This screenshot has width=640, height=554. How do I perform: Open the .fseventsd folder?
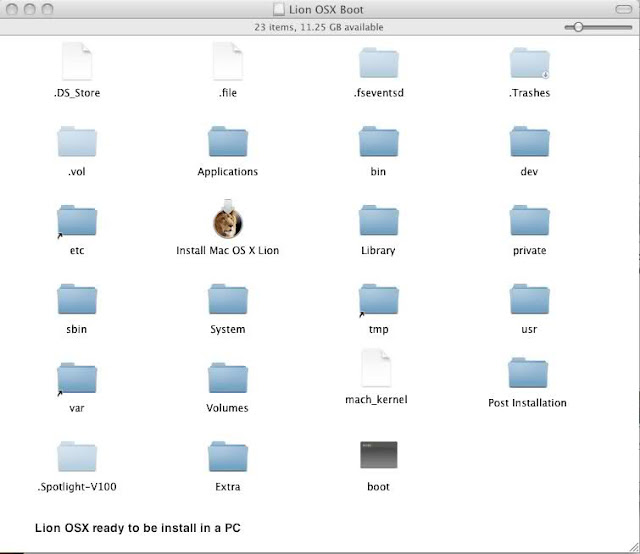pyautogui.click(x=379, y=62)
